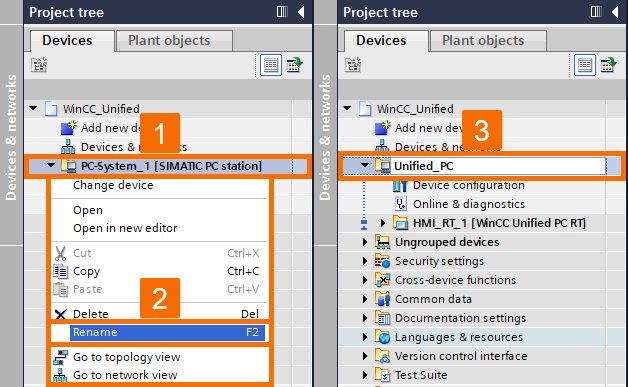Collapse PC-System_1 node arrow
The image size is (628, 387).
pos(51,165)
